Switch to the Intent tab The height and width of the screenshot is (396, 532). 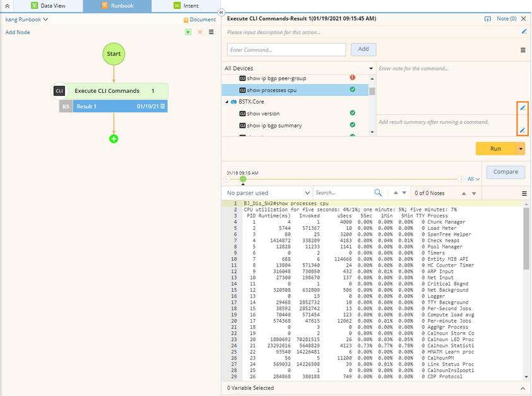point(186,6)
